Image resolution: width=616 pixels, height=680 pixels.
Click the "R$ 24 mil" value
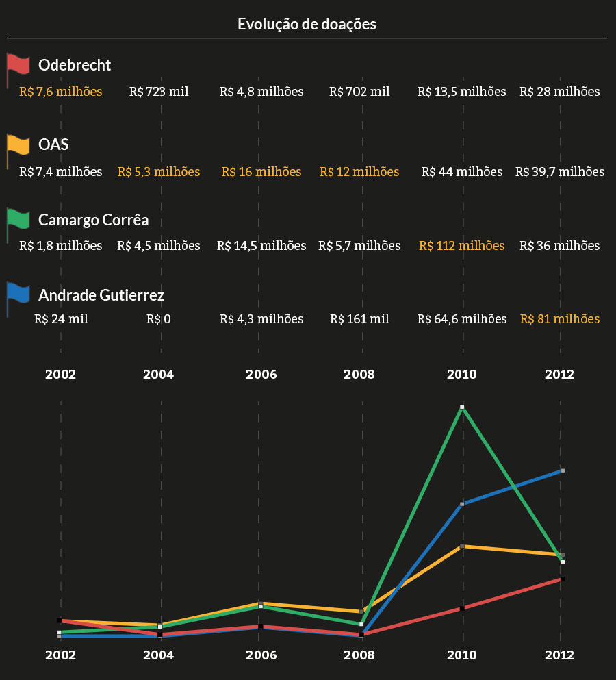[x=61, y=319]
